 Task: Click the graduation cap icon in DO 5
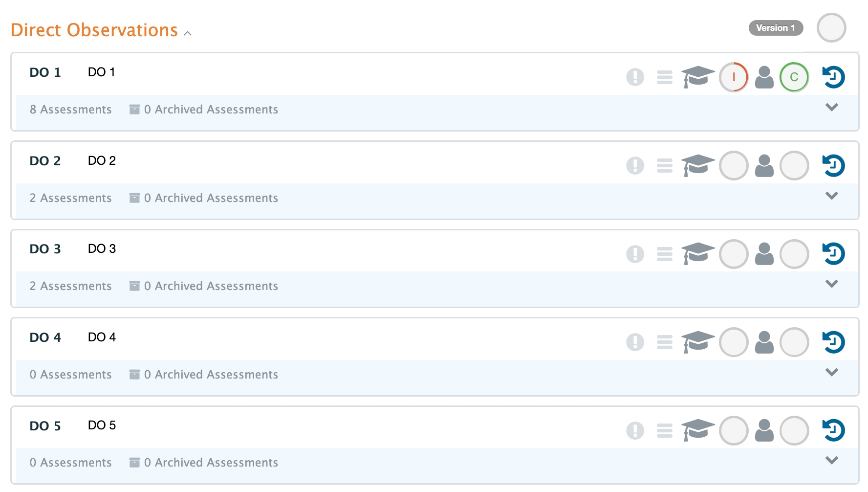(698, 430)
